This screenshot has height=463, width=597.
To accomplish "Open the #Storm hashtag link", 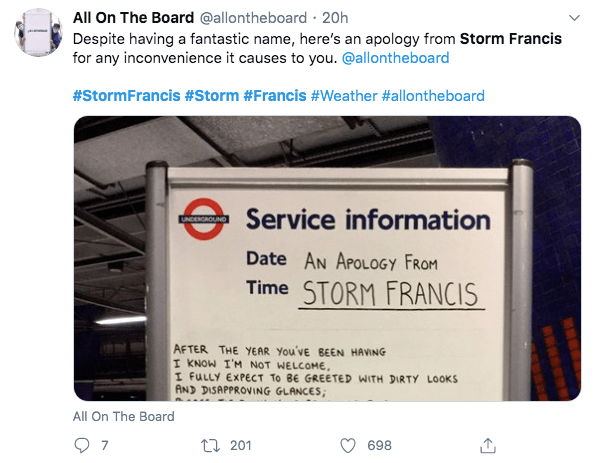I will [x=212, y=96].
